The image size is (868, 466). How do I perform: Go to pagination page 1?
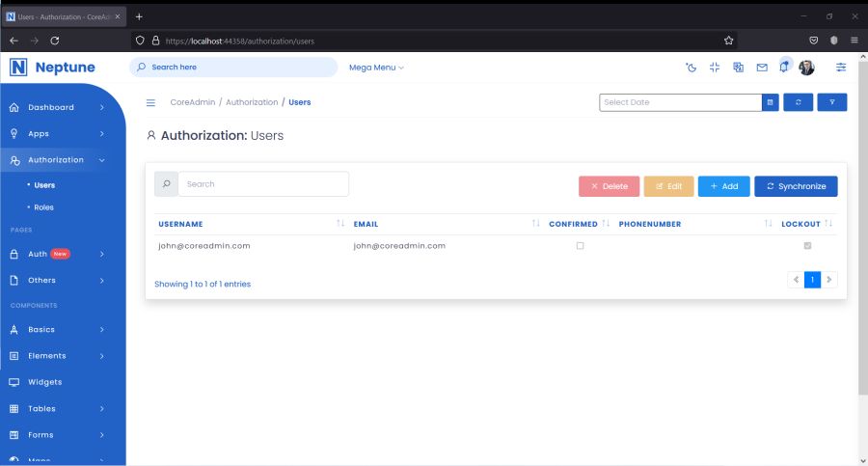coord(812,280)
